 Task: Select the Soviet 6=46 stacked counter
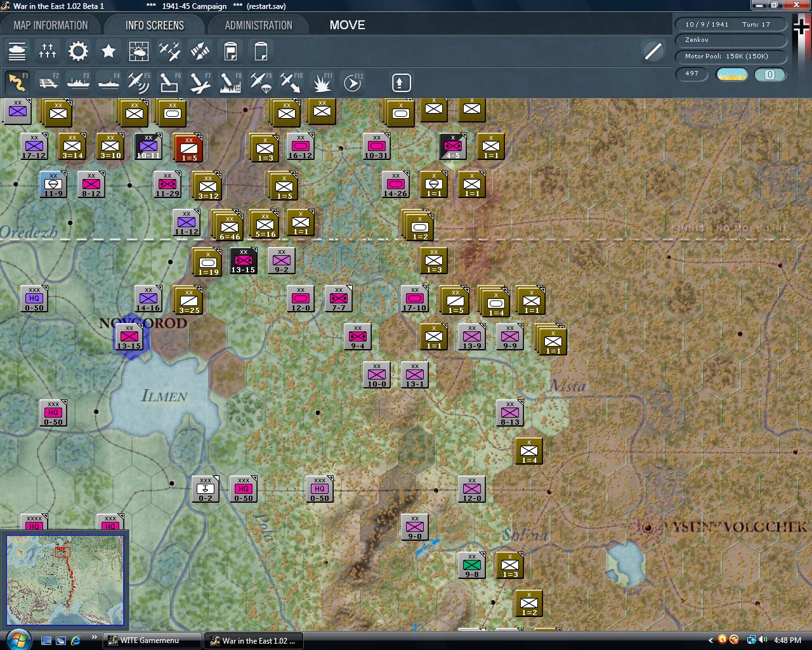228,227
